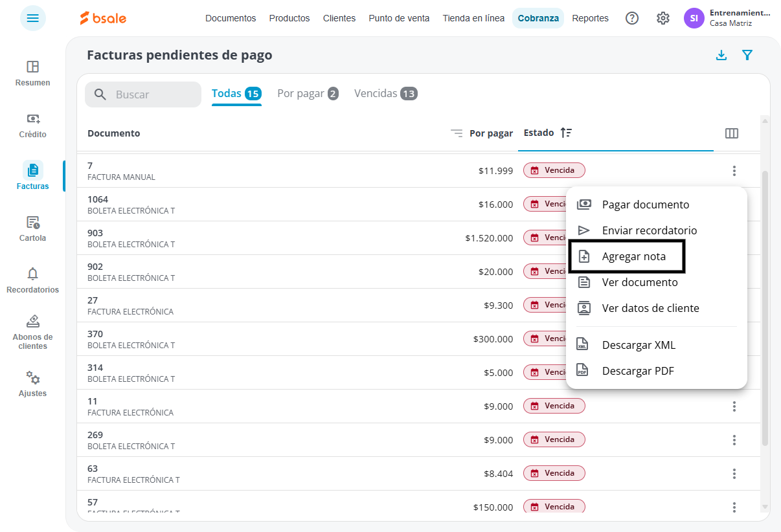The height and width of the screenshot is (532, 781).
Task: Click the bsale logo
Action: (103, 18)
